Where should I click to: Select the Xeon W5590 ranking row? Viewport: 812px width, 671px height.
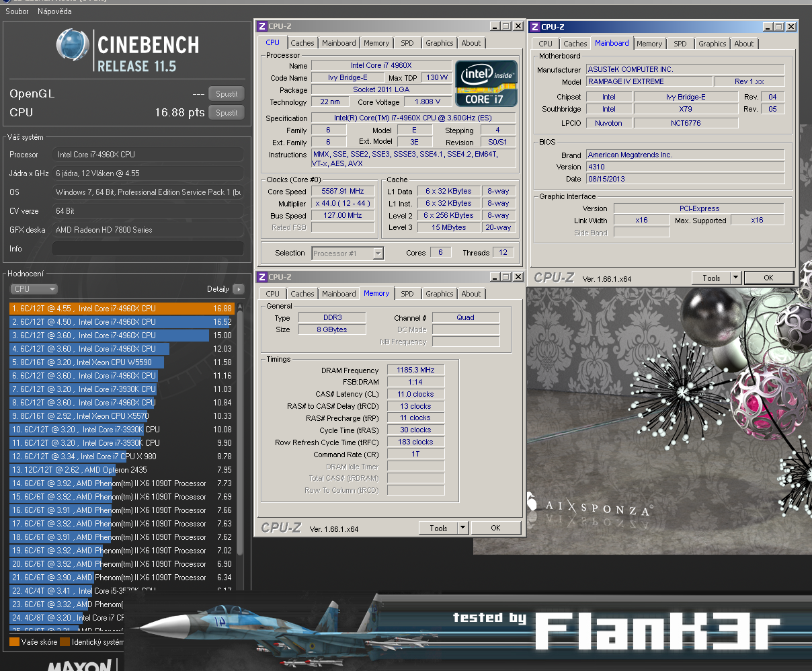122,362
